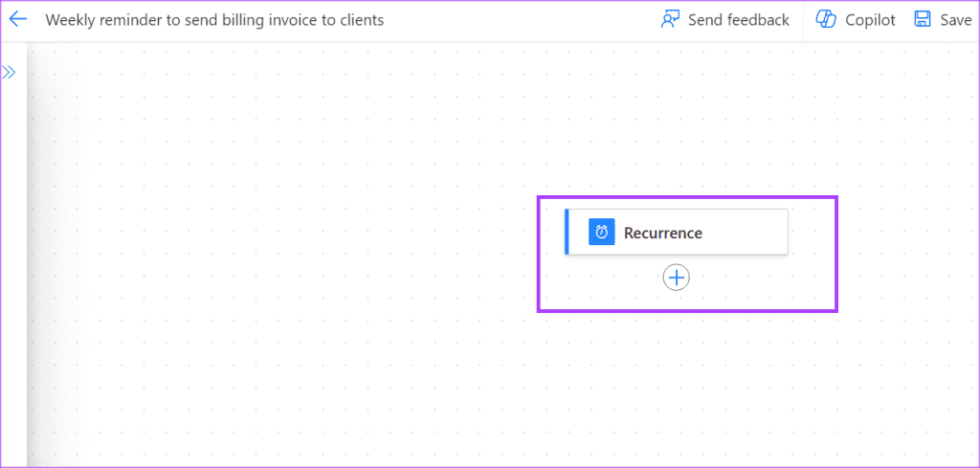Click the 'Save' text label
Viewport: 980px width, 468px height.
(x=955, y=20)
